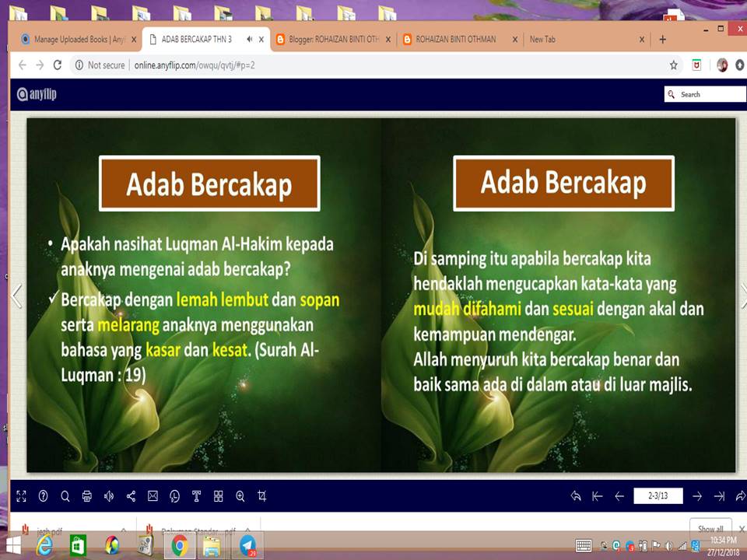Toggle the flipbook sound on or off
Image resolution: width=747 pixels, height=560 pixels.
pyautogui.click(x=109, y=495)
